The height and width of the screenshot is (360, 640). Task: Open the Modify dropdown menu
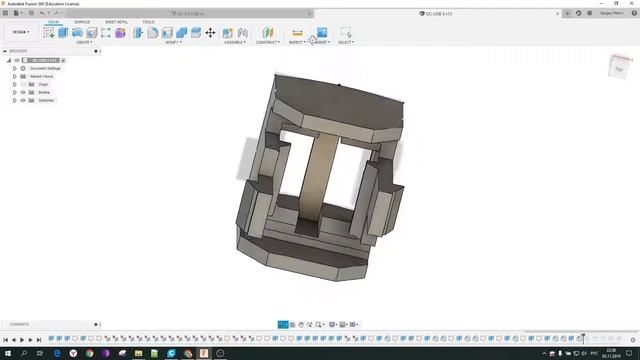(173, 42)
